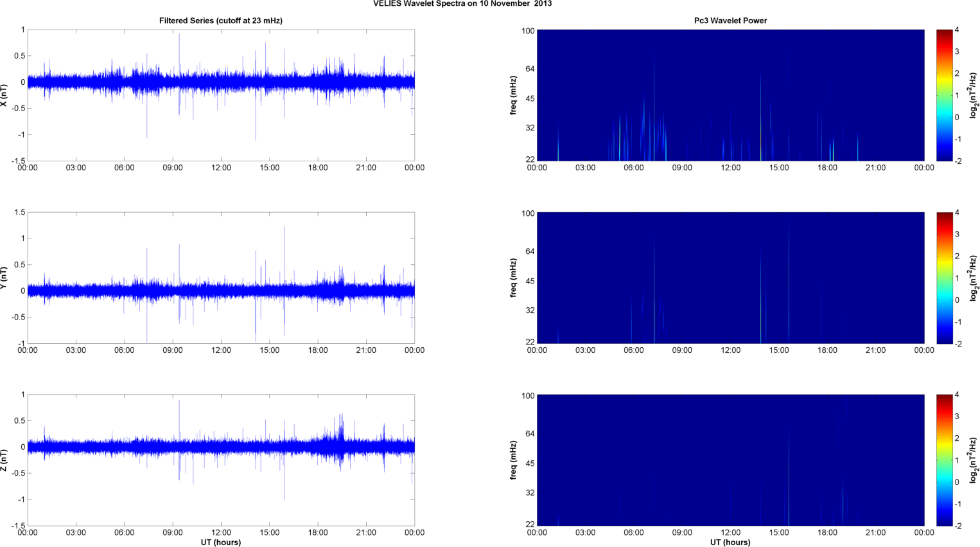Click inside the bottom Pc3 wavelet spectrogram
This screenshot has width=980, height=547.
730,460
